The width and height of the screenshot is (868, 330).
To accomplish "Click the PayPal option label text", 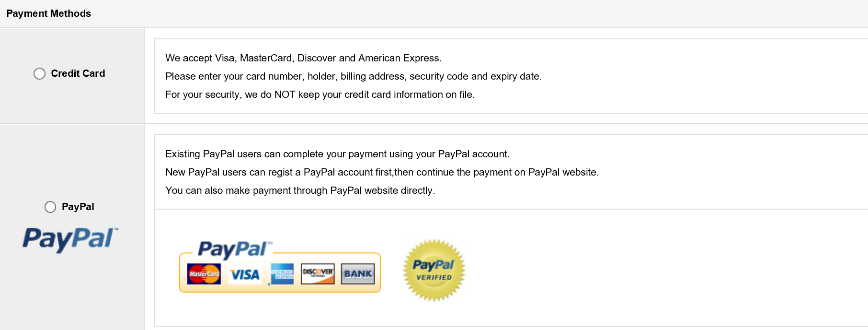I will pos(78,207).
